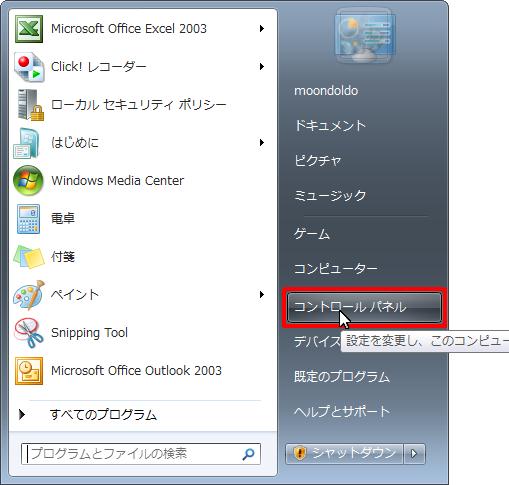Screen dimensions: 509x485
Task: Select Microsoft Office Outlook 2003 label
Action: point(136,371)
